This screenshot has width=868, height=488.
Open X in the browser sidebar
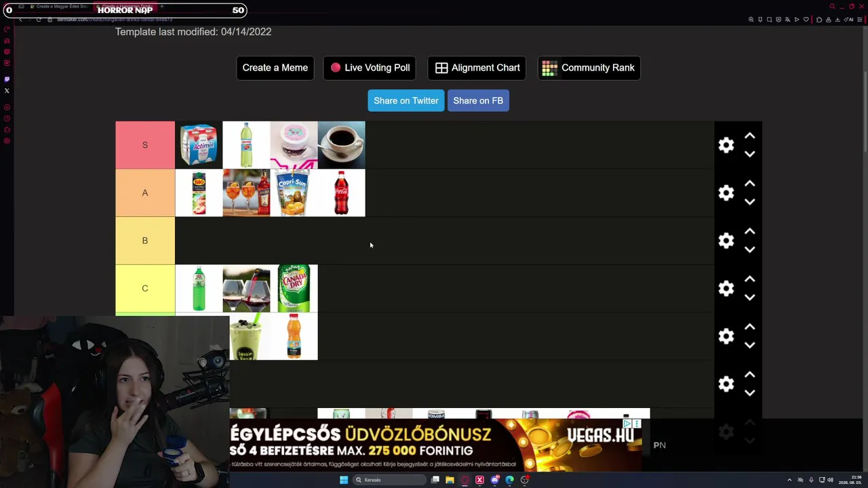tap(7, 90)
